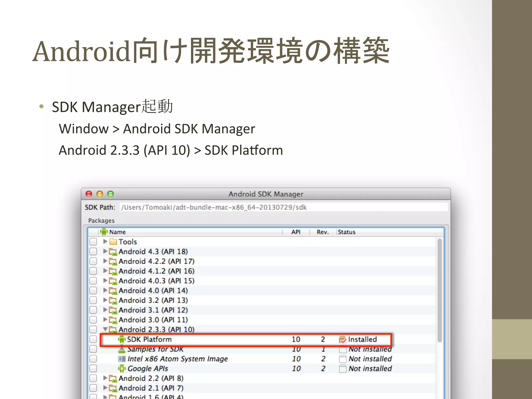
Task: Check the Android 4.2.2 (API 17) checkbox
Action: [x=93, y=261]
